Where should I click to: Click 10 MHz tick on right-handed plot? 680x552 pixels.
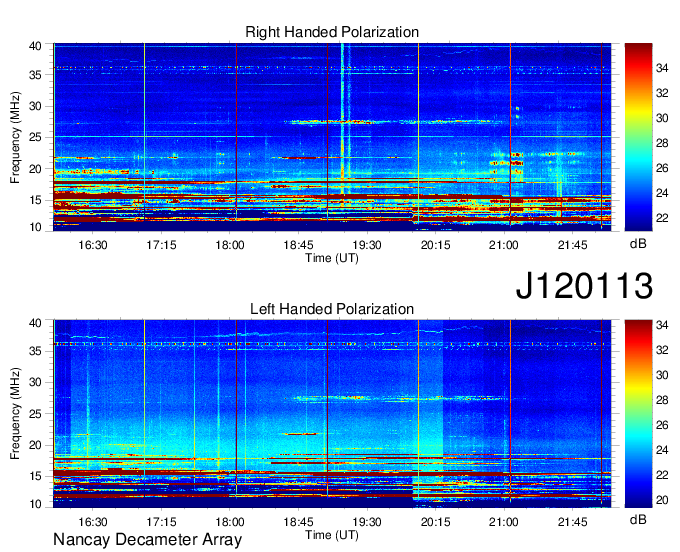click(x=35, y=227)
